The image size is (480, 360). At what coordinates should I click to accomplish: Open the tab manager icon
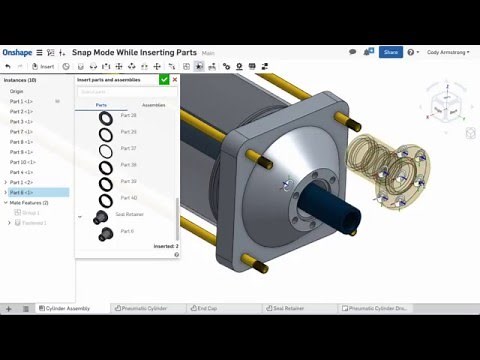coord(26,309)
